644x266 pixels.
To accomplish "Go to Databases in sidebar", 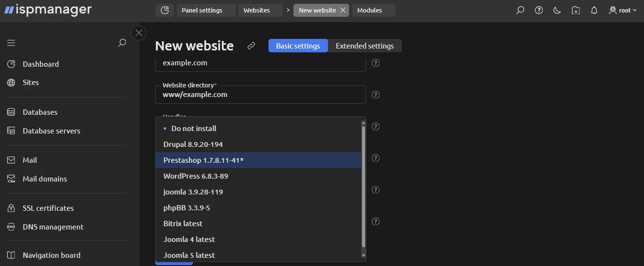I will click(x=40, y=112).
